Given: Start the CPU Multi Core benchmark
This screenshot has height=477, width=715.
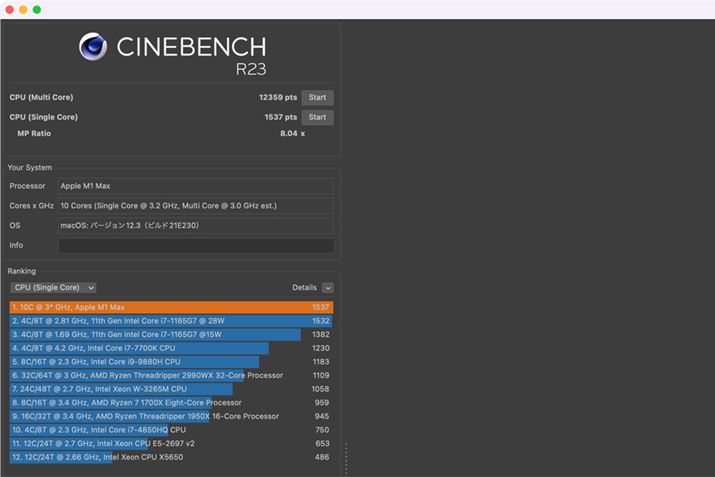Looking at the screenshot, I should [x=317, y=98].
